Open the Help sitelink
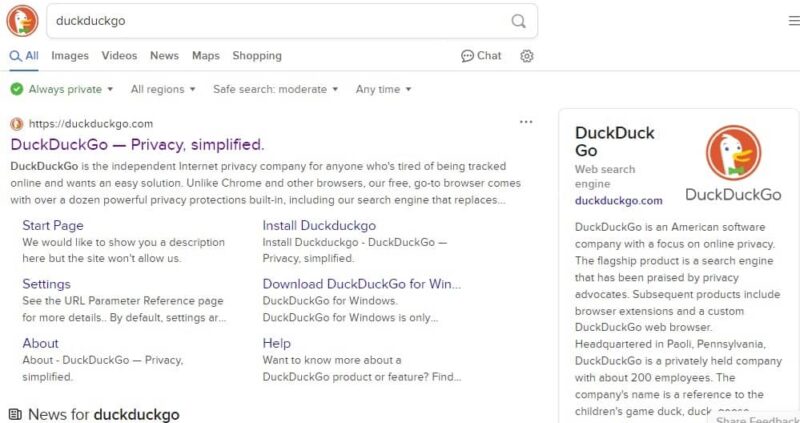 point(277,343)
